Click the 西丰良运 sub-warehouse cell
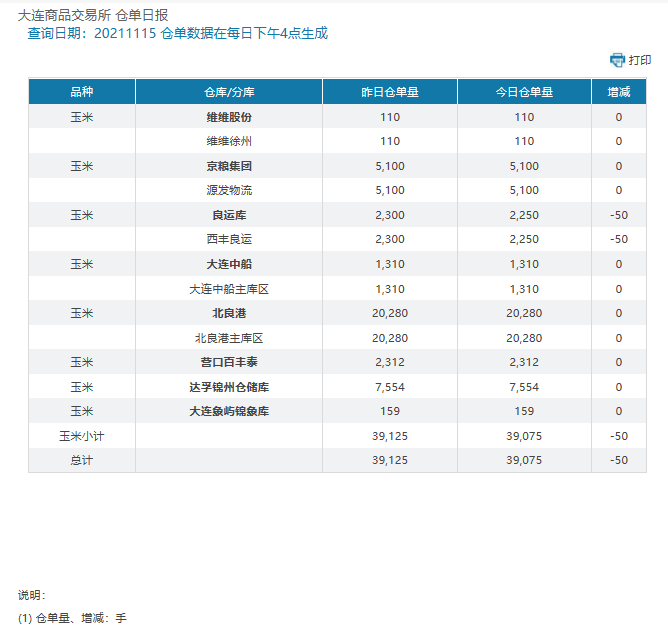668x640 pixels. 229,239
